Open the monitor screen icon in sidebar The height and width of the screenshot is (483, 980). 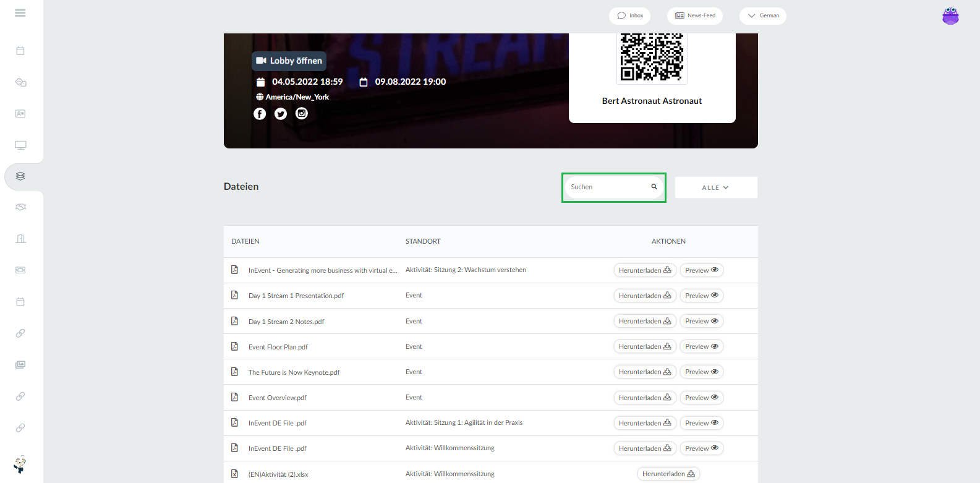[x=20, y=145]
